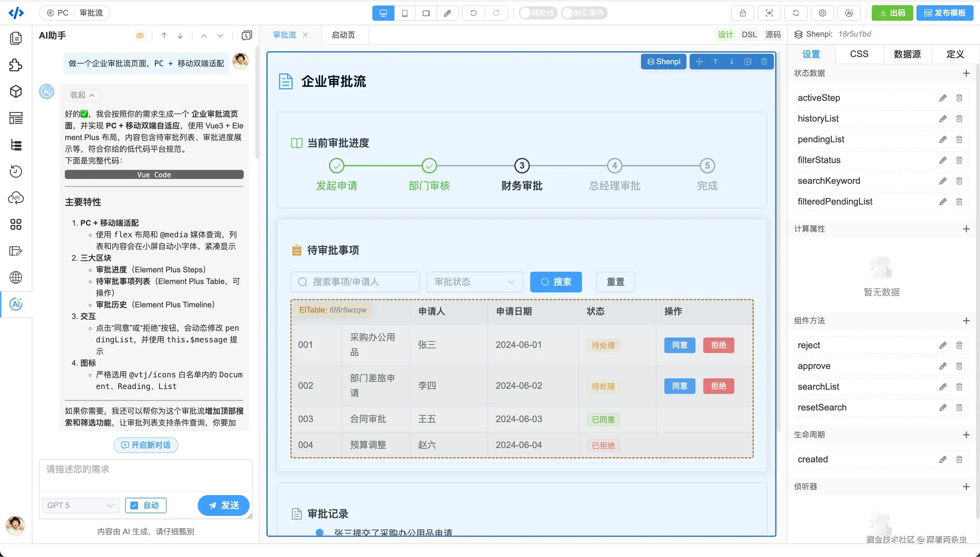
Task: Open the API cloud icon in sidebar
Action: 16,198
